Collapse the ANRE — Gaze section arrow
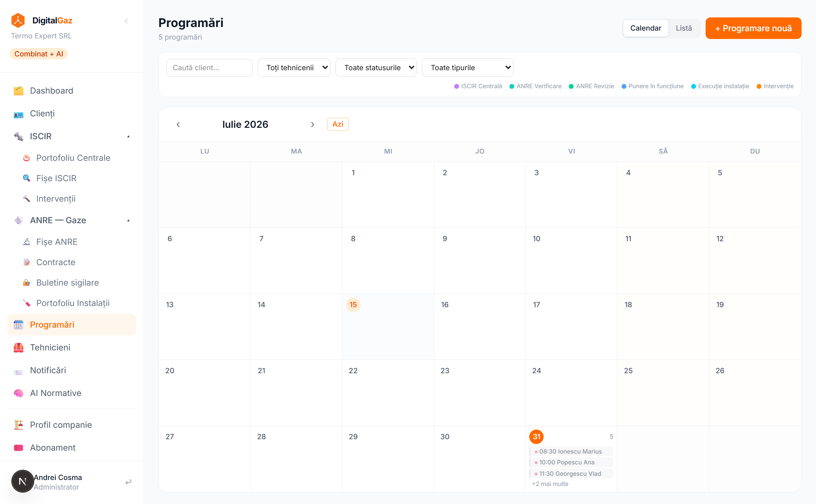This screenshot has width=816, height=504. click(128, 220)
